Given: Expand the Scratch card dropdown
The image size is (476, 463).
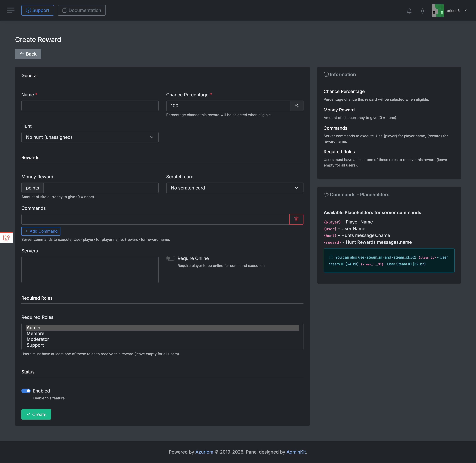Looking at the screenshot, I should (x=235, y=188).
